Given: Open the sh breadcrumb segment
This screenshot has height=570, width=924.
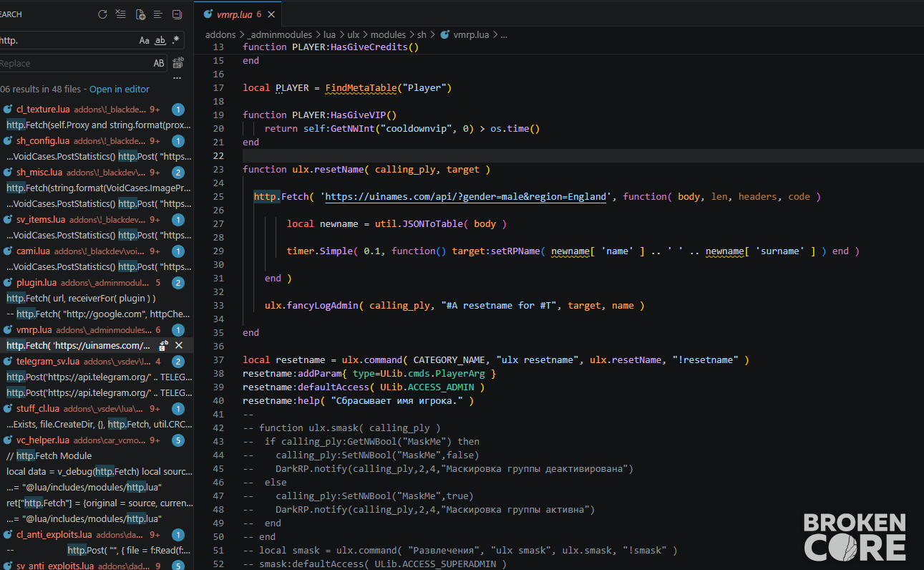Looking at the screenshot, I should click(x=422, y=34).
